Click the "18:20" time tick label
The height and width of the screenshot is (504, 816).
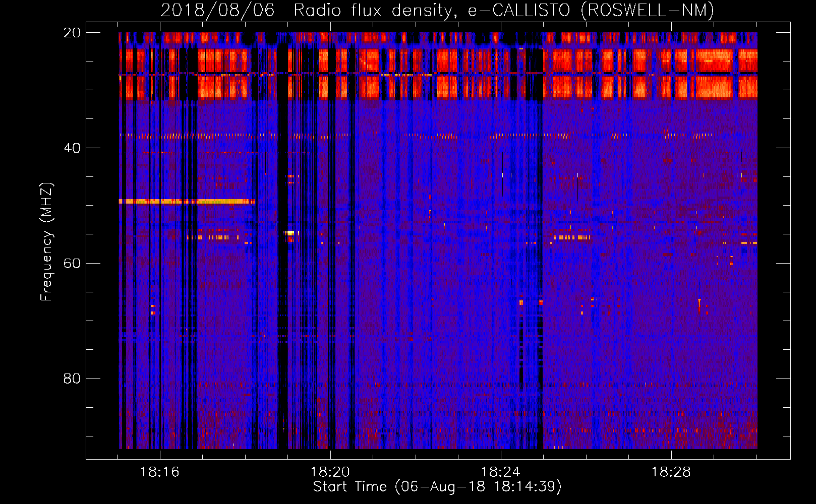point(330,472)
